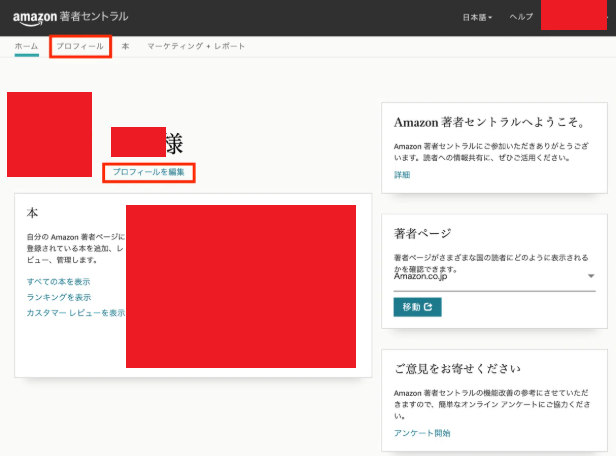This screenshot has width=616, height=456.
Task: Click ランキングを表示 link
Action: pos(59,297)
